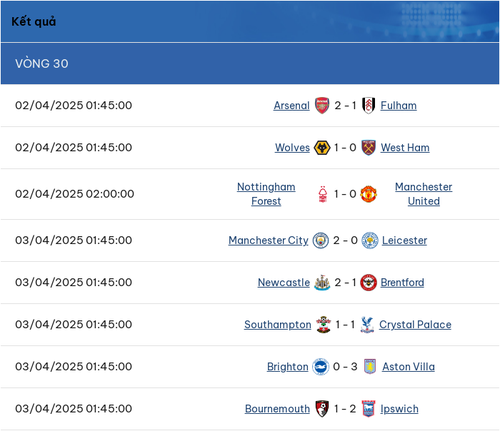
Task: Open the Arsenal team link
Action: coord(292,105)
